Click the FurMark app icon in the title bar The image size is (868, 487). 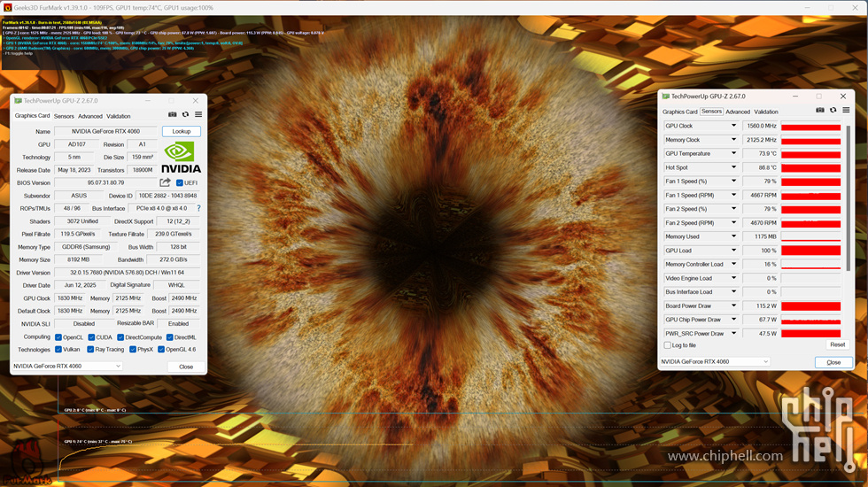tap(7, 8)
